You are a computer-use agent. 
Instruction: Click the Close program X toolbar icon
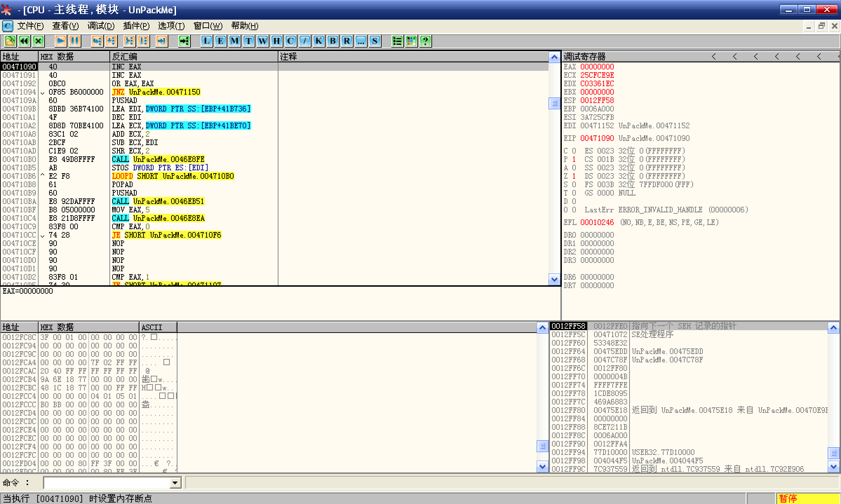click(38, 41)
